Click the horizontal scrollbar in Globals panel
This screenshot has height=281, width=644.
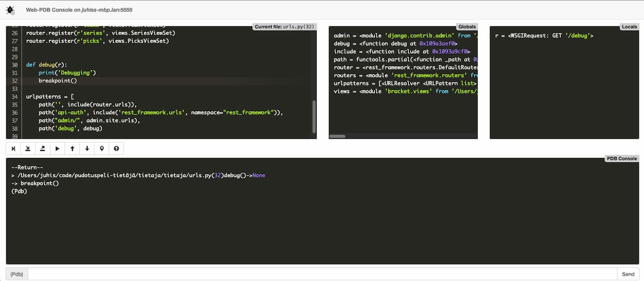coord(337,136)
